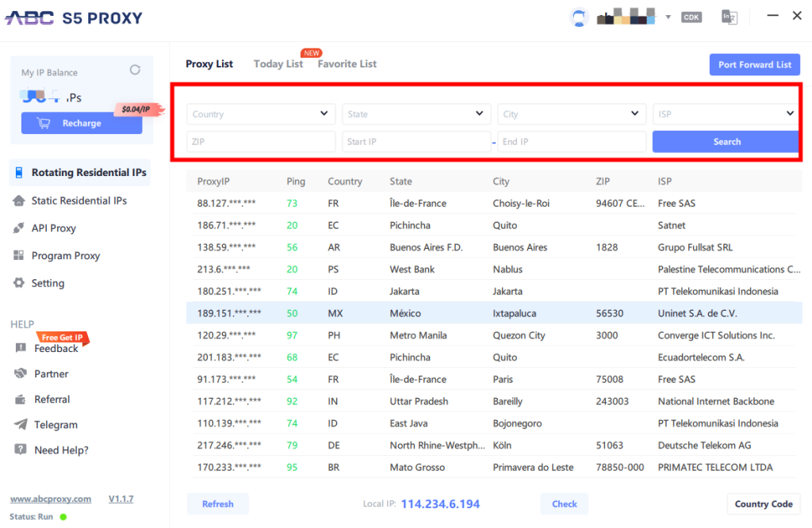Click local IP 114.234.6.194 text
The width and height of the screenshot is (812, 528).
pyautogui.click(x=440, y=503)
